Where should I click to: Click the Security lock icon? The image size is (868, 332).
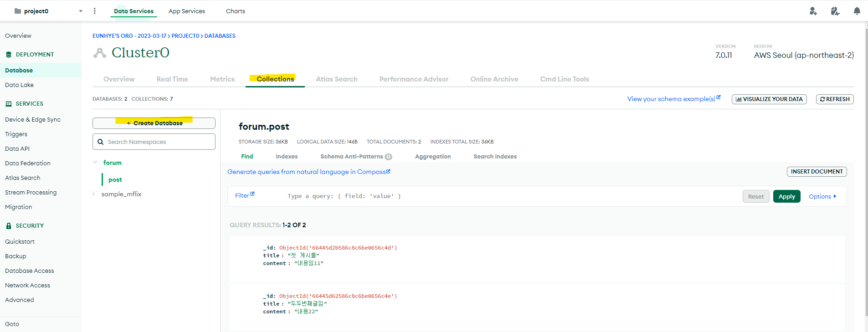tap(8, 225)
